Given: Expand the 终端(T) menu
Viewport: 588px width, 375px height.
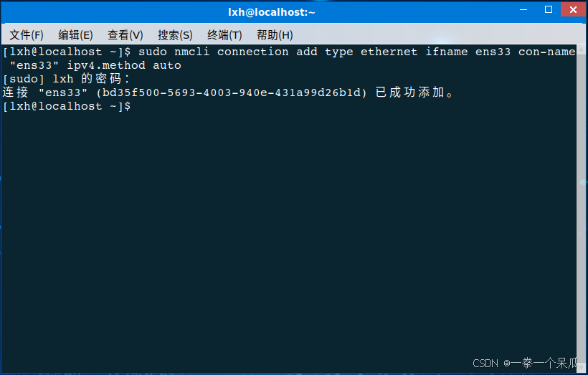Looking at the screenshot, I should click(x=224, y=35).
